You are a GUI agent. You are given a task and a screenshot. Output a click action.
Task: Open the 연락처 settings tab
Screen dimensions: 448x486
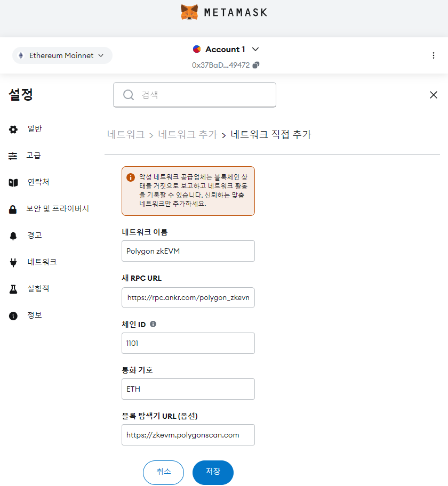[x=38, y=182]
